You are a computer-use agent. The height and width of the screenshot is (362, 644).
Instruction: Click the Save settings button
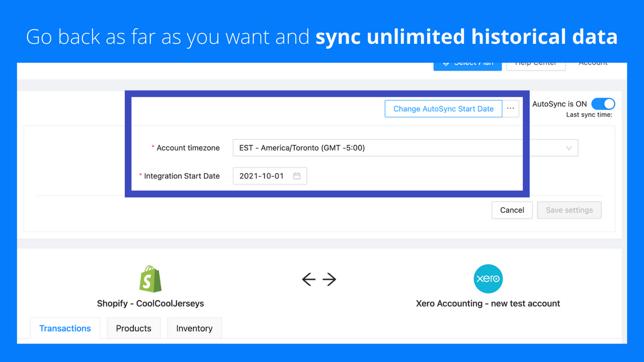pos(569,210)
